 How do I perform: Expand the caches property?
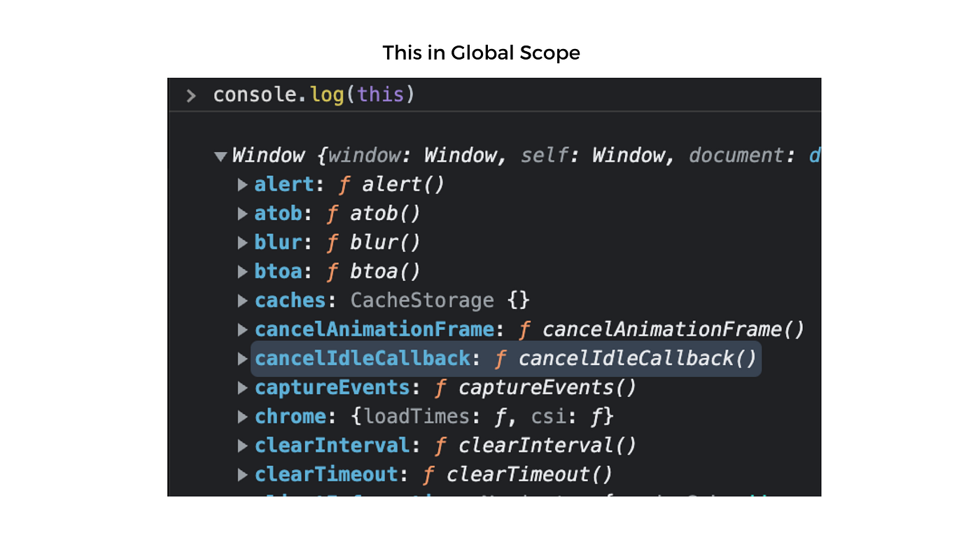(x=242, y=300)
